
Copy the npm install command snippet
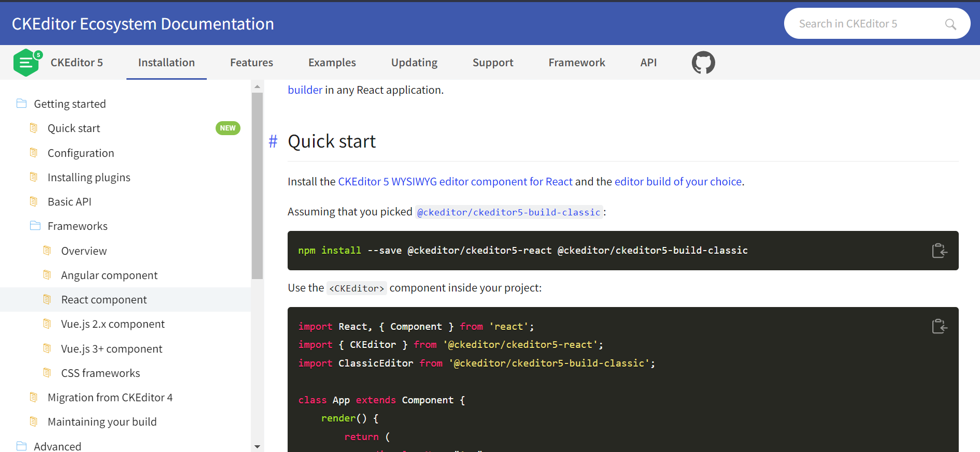[x=939, y=251]
